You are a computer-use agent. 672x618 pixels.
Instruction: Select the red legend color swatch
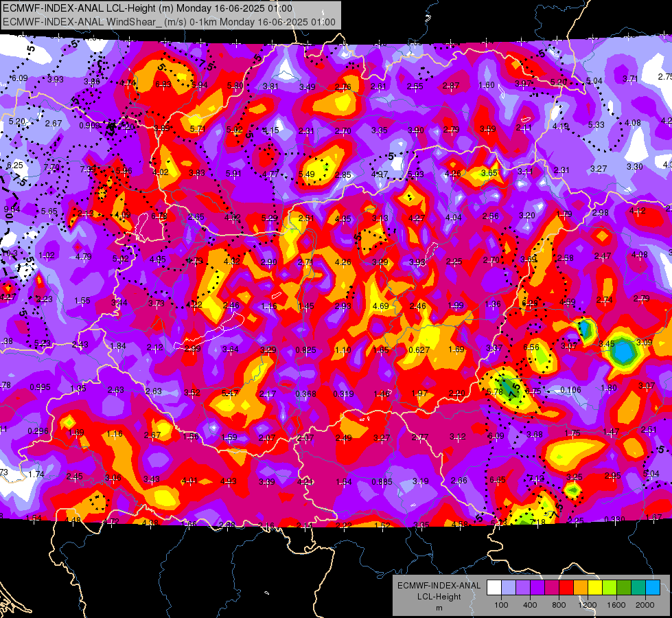click(x=566, y=588)
